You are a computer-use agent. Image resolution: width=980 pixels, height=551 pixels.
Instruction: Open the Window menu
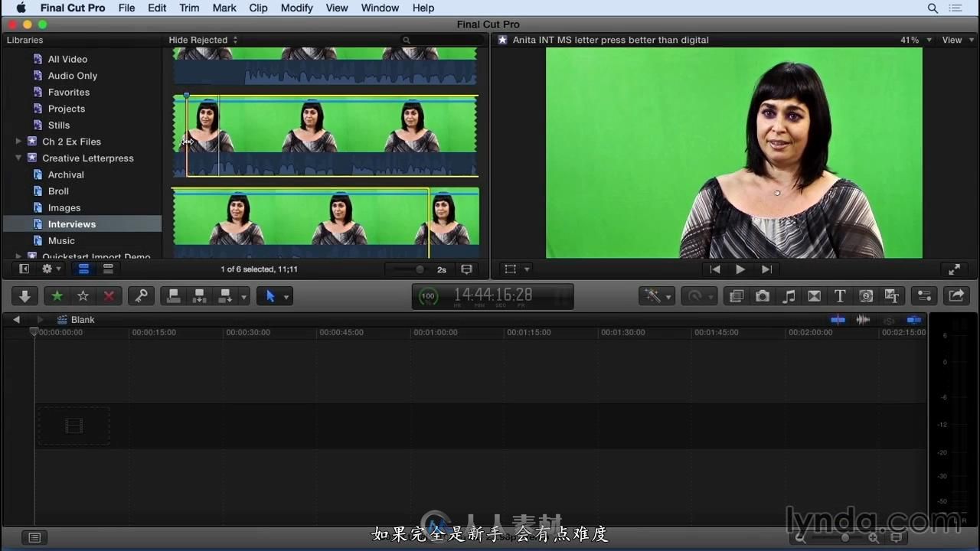(380, 8)
